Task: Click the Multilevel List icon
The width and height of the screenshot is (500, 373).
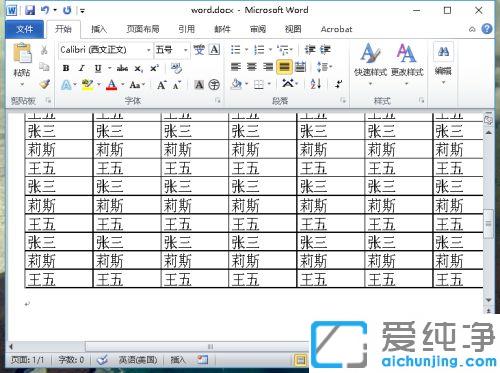Action: [283, 50]
